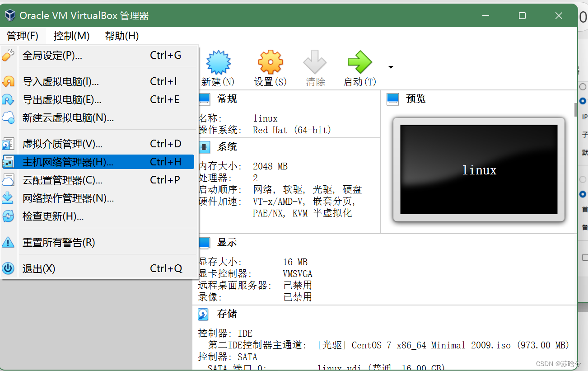Click the 显示 section heading
Image resolution: width=588 pixels, height=371 pixels.
227,243
